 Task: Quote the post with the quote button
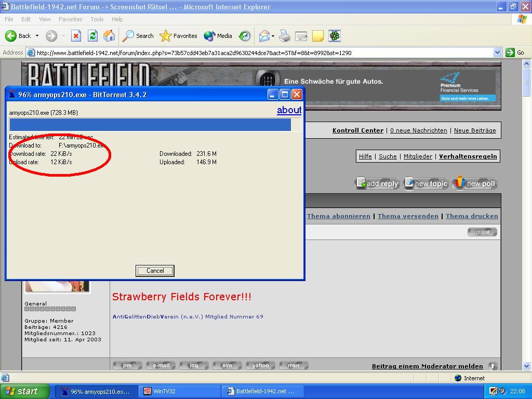click(483, 232)
